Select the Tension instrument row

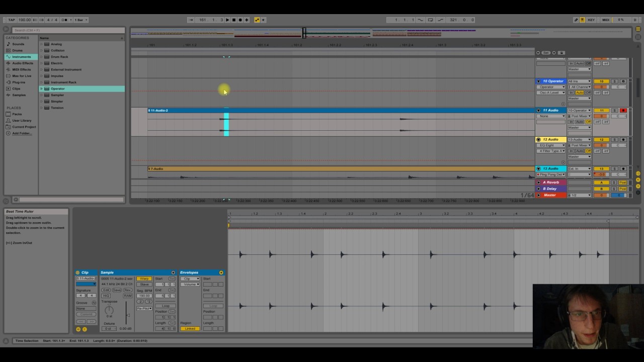82,108
